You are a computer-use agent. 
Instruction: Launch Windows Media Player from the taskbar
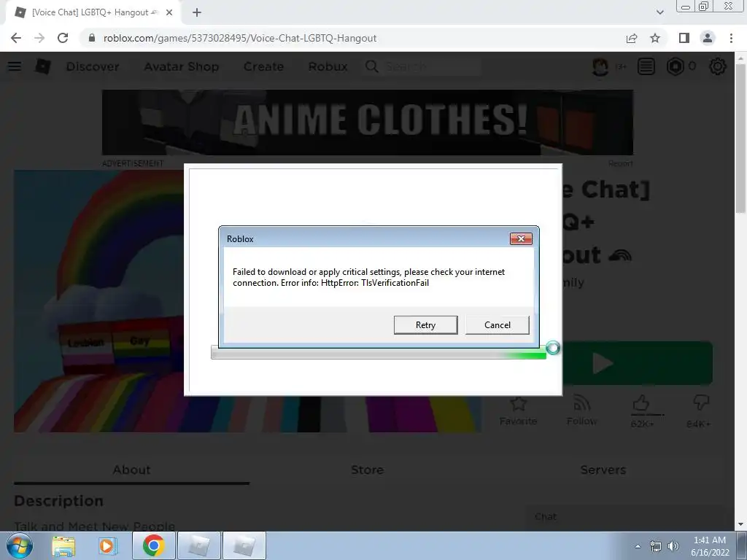107,545
